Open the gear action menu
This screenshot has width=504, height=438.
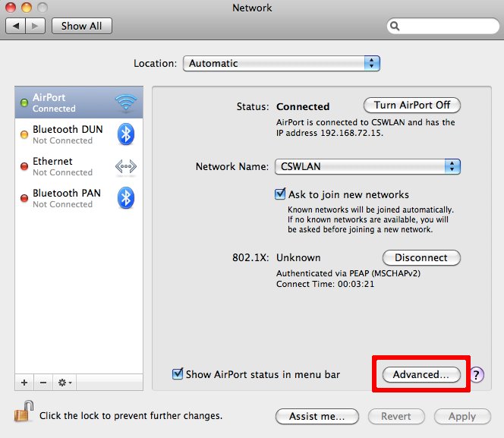[65, 383]
